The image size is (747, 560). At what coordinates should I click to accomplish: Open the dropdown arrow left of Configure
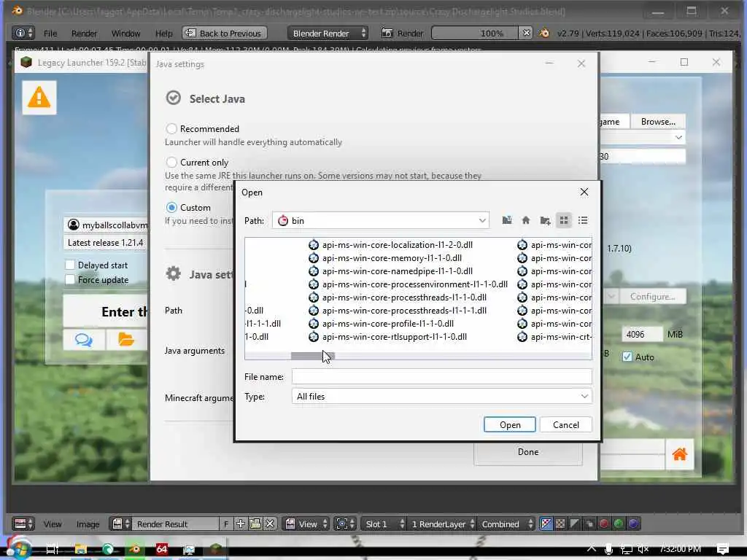611,297
